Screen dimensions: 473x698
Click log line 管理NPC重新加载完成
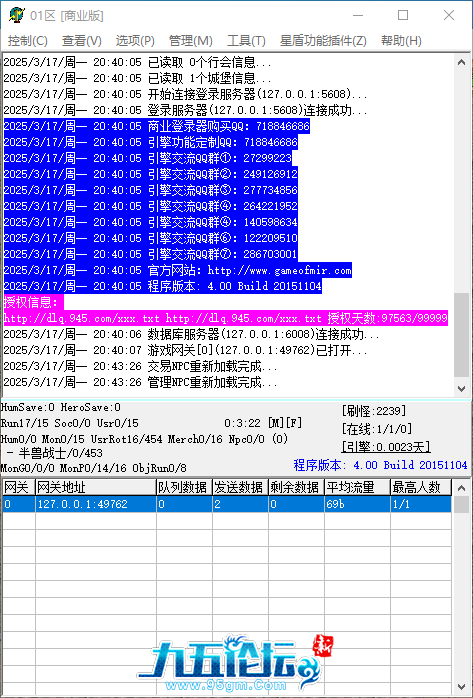click(x=141, y=383)
